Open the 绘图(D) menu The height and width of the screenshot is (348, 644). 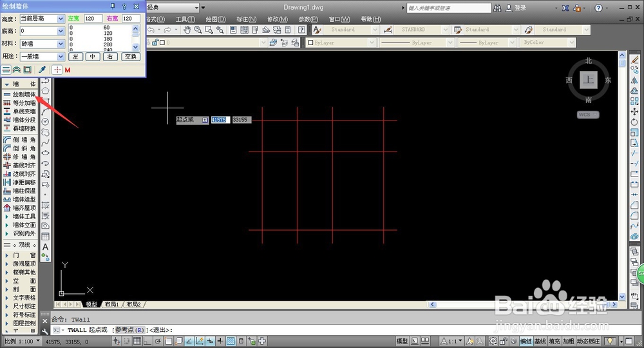point(216,19)
